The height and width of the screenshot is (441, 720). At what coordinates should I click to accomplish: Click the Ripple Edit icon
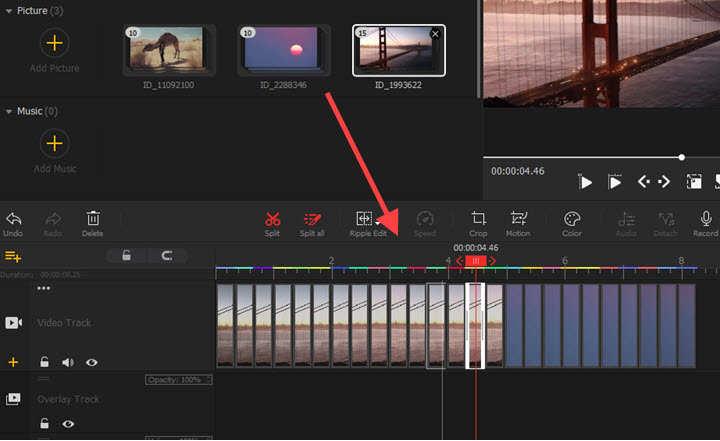pos(364,219)
